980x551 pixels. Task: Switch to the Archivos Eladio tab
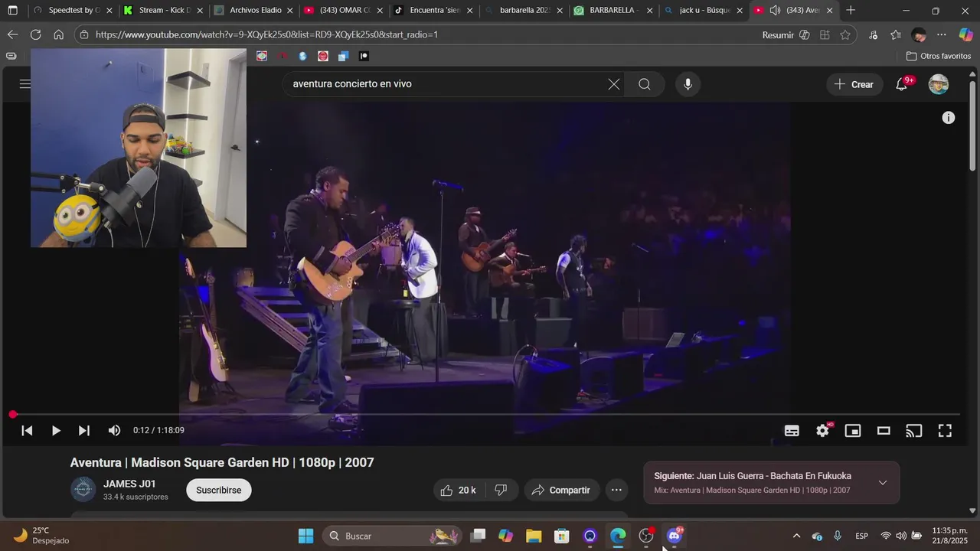coord(254,11)
